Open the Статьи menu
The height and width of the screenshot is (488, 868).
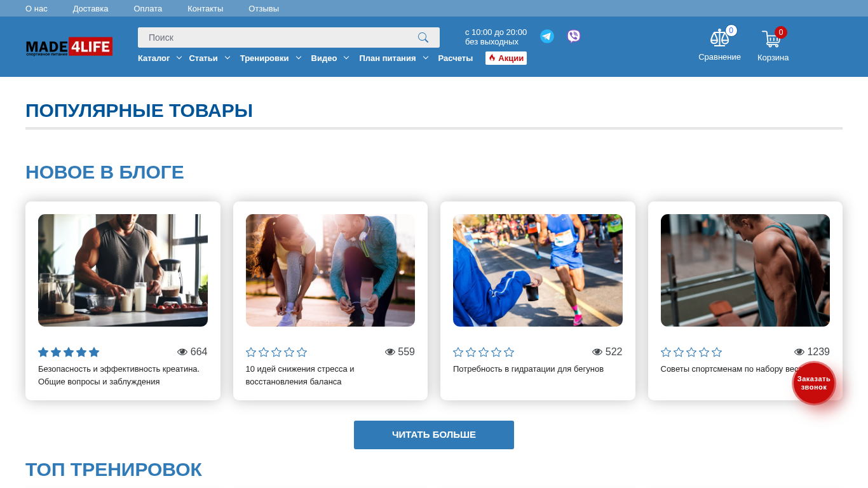(x=203, y=58)
